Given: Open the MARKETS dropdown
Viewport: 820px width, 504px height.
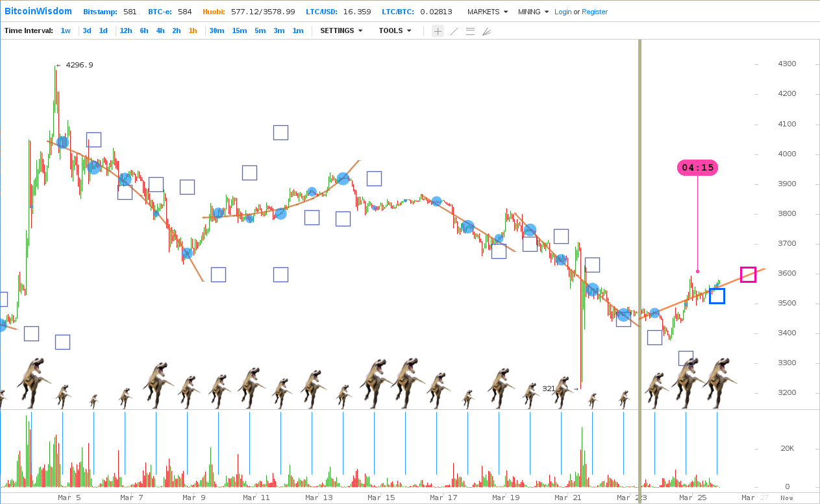Looking at the screenshot, I should click(487, 12).
